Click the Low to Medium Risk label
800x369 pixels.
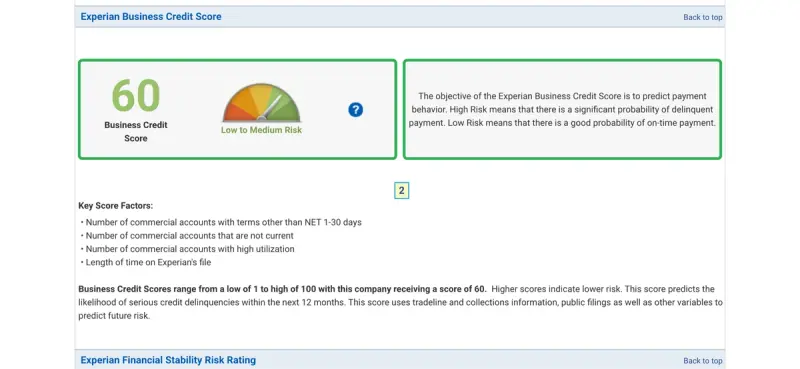click(261, 130)
